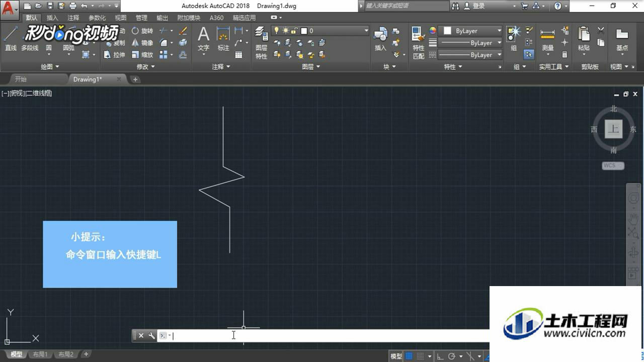Open the Output (输出) ribbon tab
Screen dimensions: 644x362
[162, 18]
